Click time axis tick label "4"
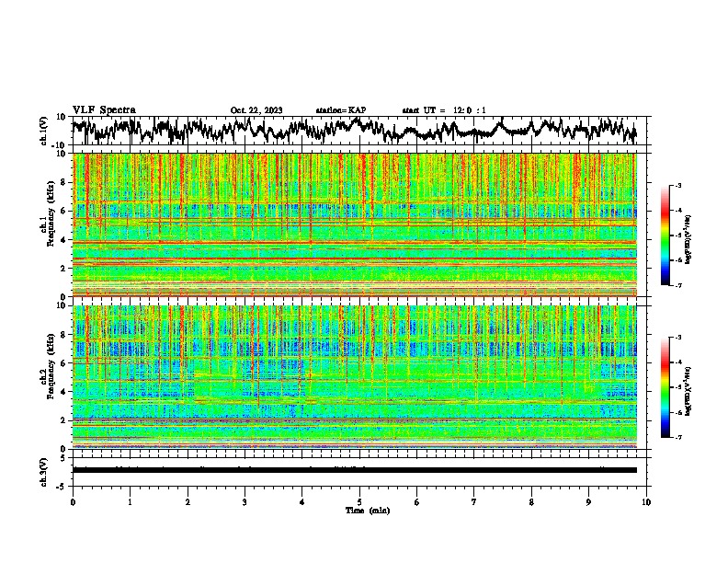Screen dimensions: 728x563 click(x=302, y=502)
